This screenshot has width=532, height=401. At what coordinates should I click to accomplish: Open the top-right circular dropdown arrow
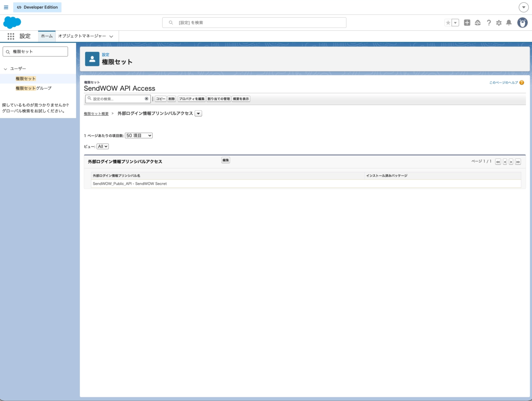524,7
